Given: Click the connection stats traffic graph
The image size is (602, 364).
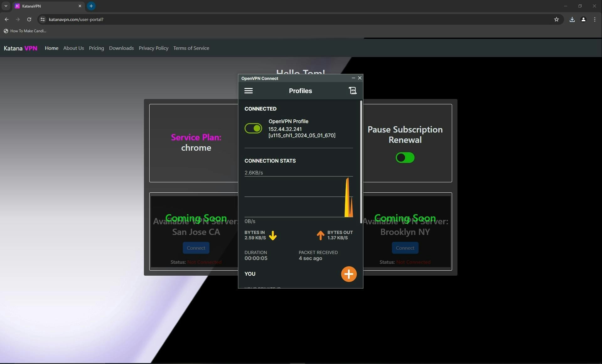Looking at the screenshot, I should click(299, 197).
